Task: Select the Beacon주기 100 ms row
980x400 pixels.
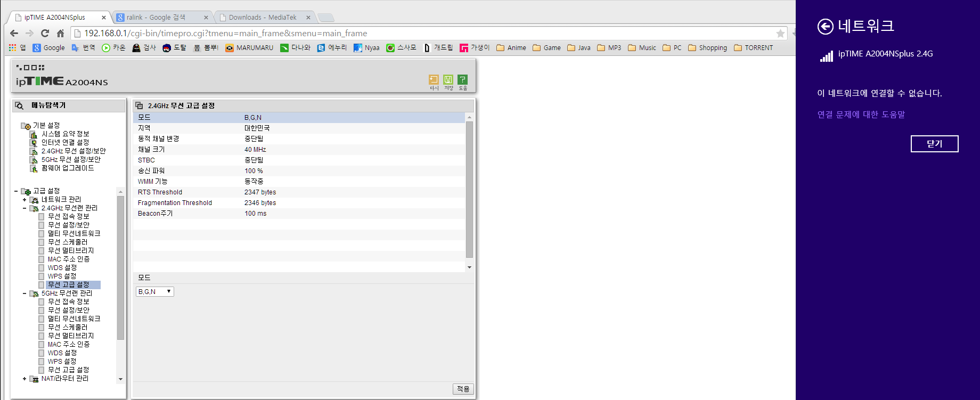Action: (299, 214)
